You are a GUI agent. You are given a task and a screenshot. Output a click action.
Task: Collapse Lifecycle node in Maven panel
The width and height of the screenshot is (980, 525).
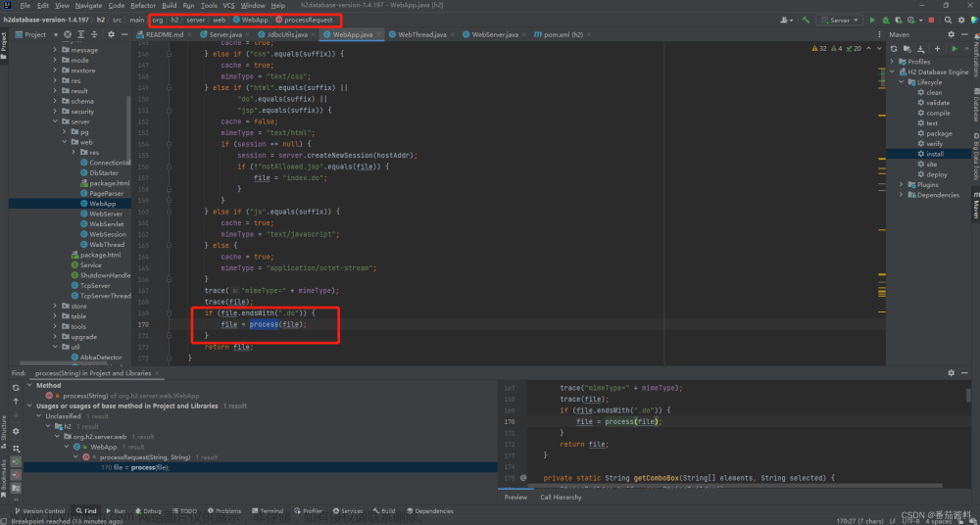902,82
